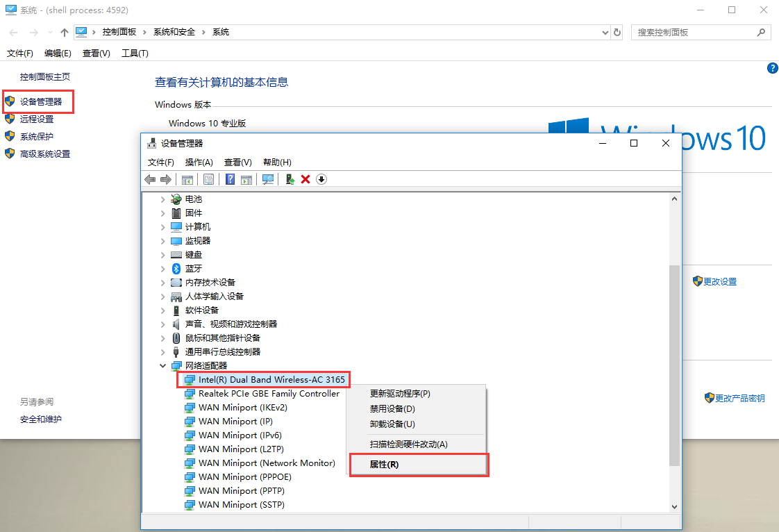The image size is (779, 532).
Task: Scan for hardware changes via the monitor icon
Action: click(x=268, y=179)
